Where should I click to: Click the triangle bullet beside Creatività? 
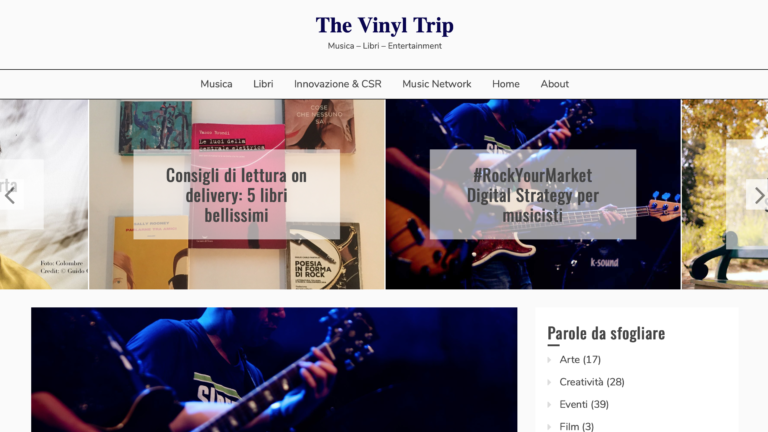(x=549, y=383)
